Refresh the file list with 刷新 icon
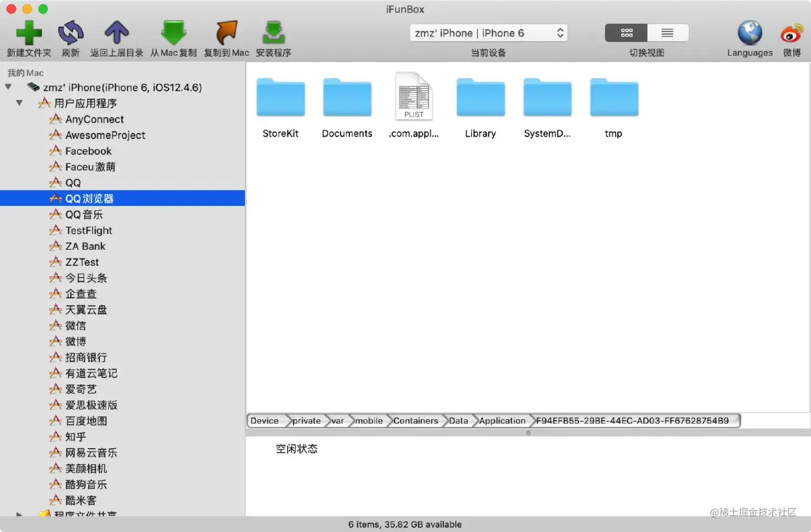The width and height of the screenshot is (811, 532). (71, 34)
